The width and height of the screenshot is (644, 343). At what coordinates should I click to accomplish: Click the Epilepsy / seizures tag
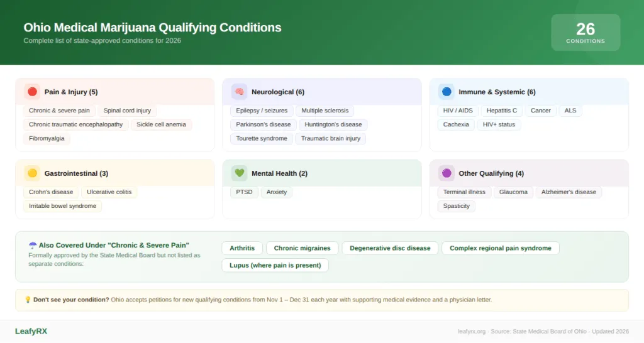click(262, 111)
